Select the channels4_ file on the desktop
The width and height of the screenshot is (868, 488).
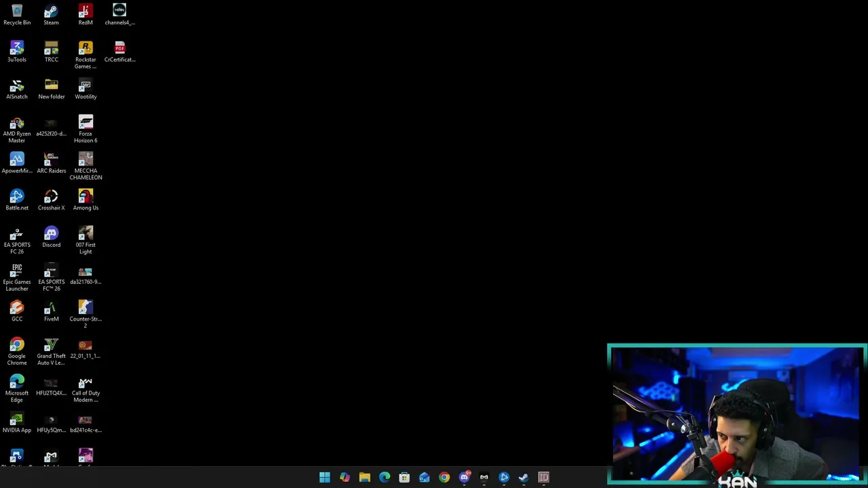click(x=119, y=15)
